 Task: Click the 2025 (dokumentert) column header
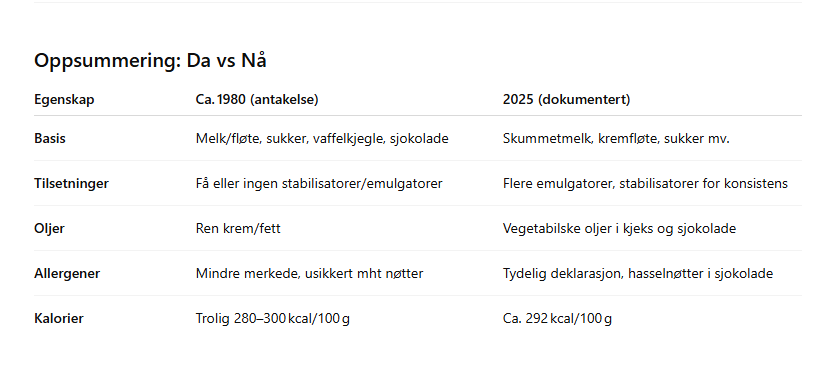[x=566, y=100]
